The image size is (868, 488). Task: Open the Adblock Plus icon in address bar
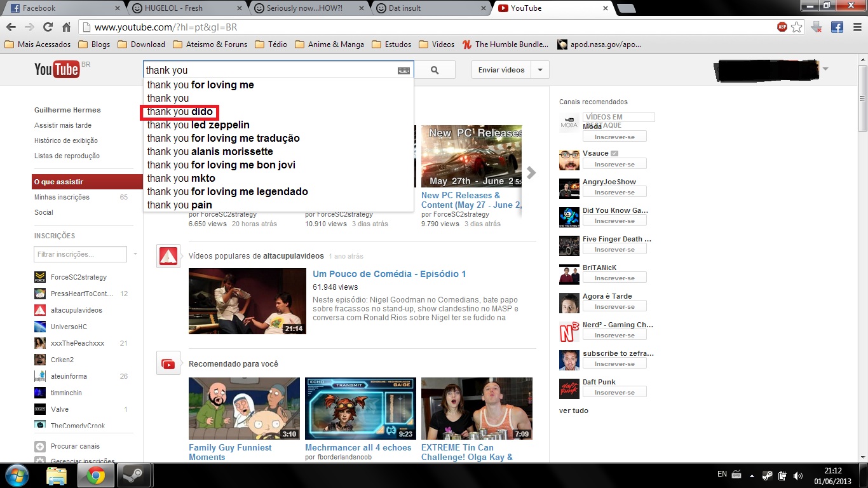point(782,27)
